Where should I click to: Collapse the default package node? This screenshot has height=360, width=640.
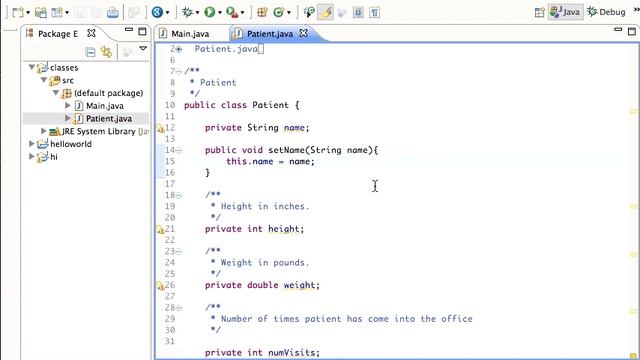(x=56, y=93)
